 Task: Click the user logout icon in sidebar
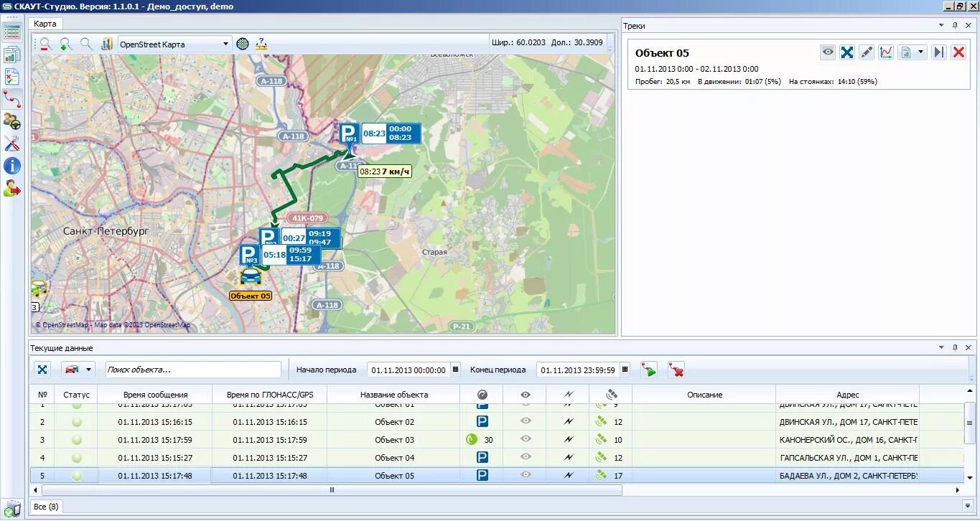[11, 188]
